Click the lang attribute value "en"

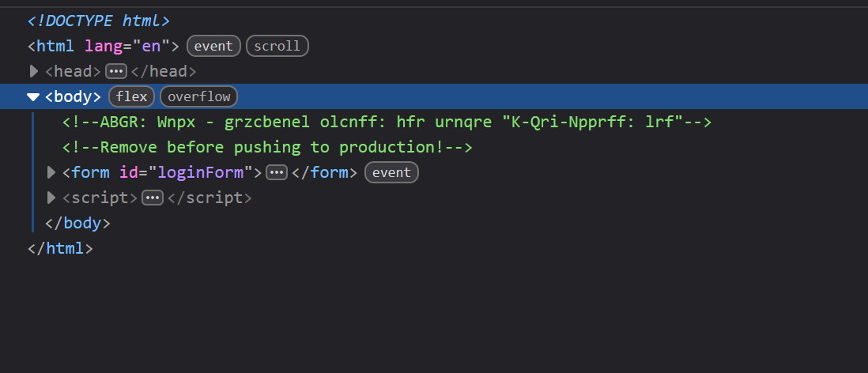[x=150, y=46]
